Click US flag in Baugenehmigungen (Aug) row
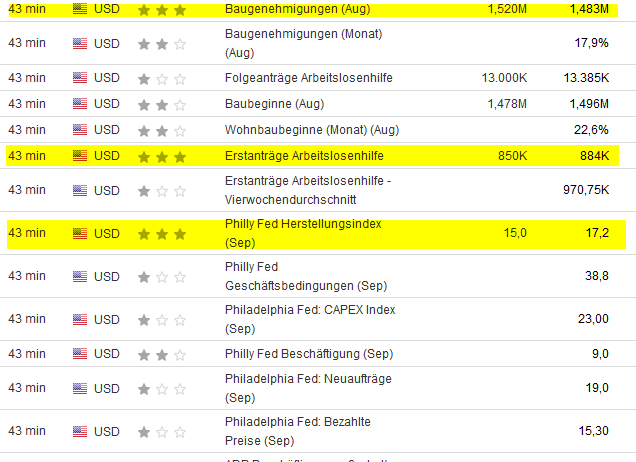The image size is (636, 462). (x=80, y=9)
